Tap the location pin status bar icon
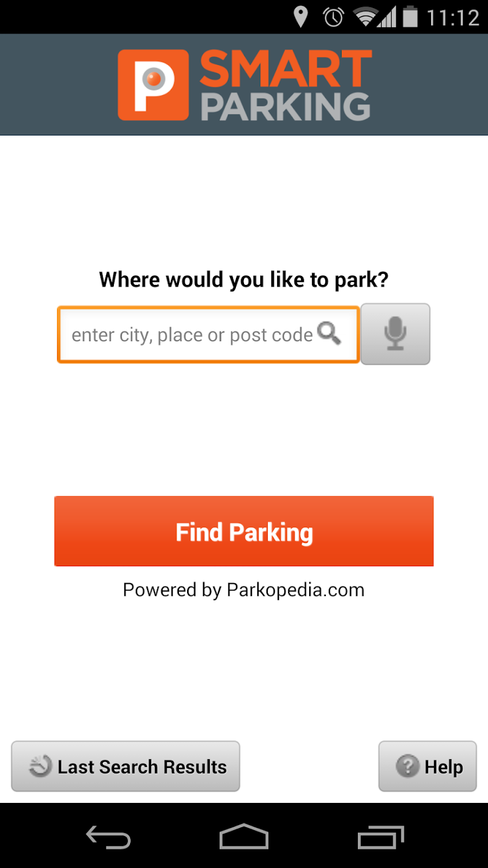 click(x=300, y=17)
